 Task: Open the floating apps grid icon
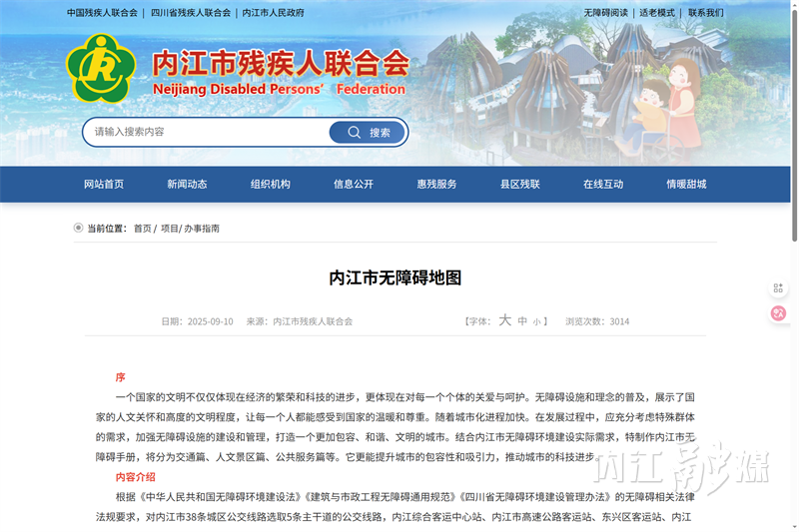(x=779, y=288)
